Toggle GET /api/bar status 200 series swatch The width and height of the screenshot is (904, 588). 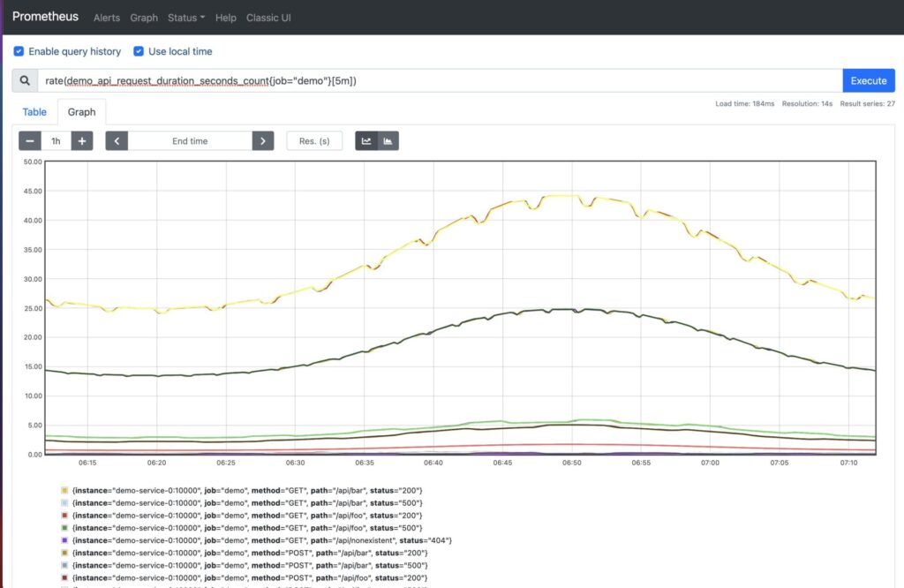click(x=64, y=491)
